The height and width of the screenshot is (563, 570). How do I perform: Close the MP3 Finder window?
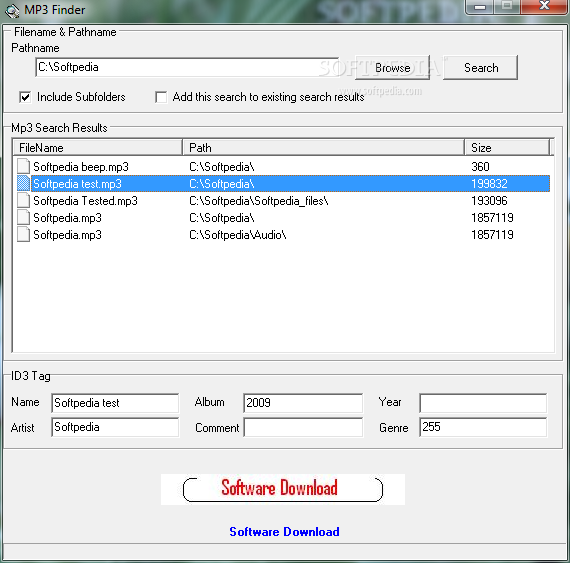544,6
